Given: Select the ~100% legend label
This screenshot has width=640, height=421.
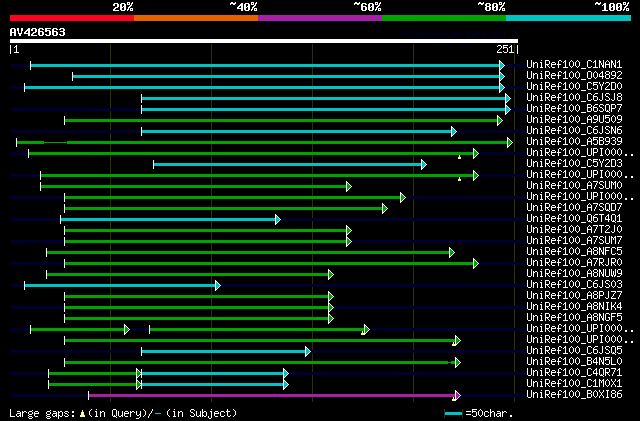Looking at the screenshot, I should [612, 7].
